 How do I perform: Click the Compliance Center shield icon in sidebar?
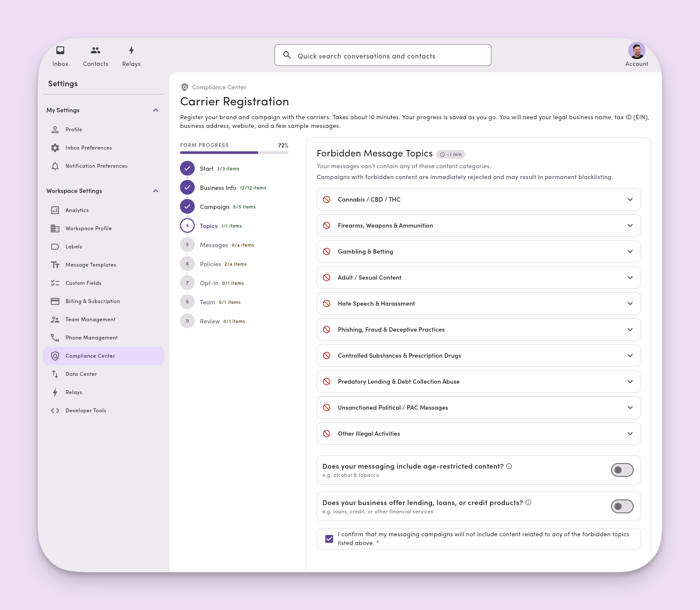55,356
